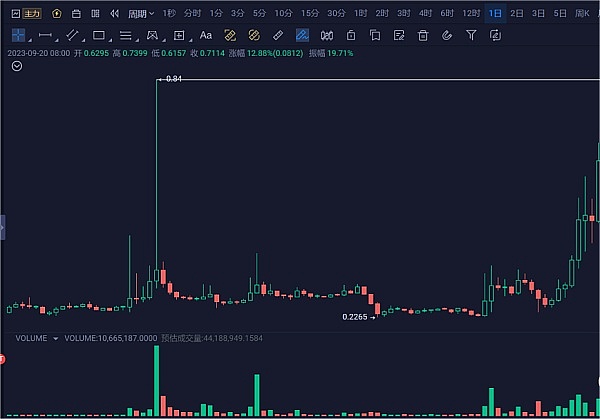Open the multi-chart layout icon

pos(95,14)
